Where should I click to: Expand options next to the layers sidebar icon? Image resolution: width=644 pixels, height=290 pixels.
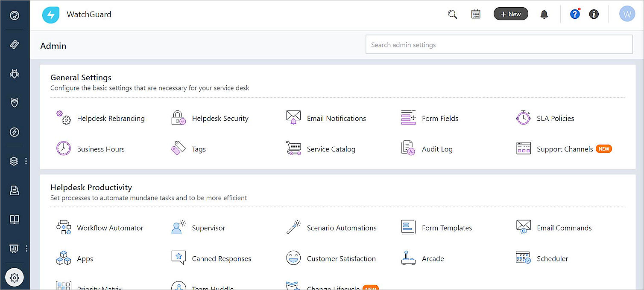coord(26,161)
